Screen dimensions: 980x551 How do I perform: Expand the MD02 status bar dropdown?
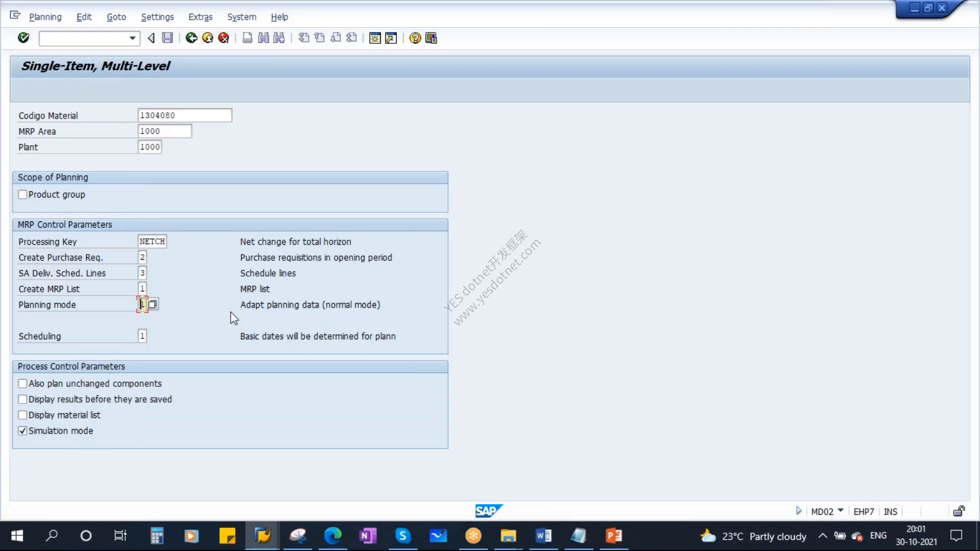point(841,511)
